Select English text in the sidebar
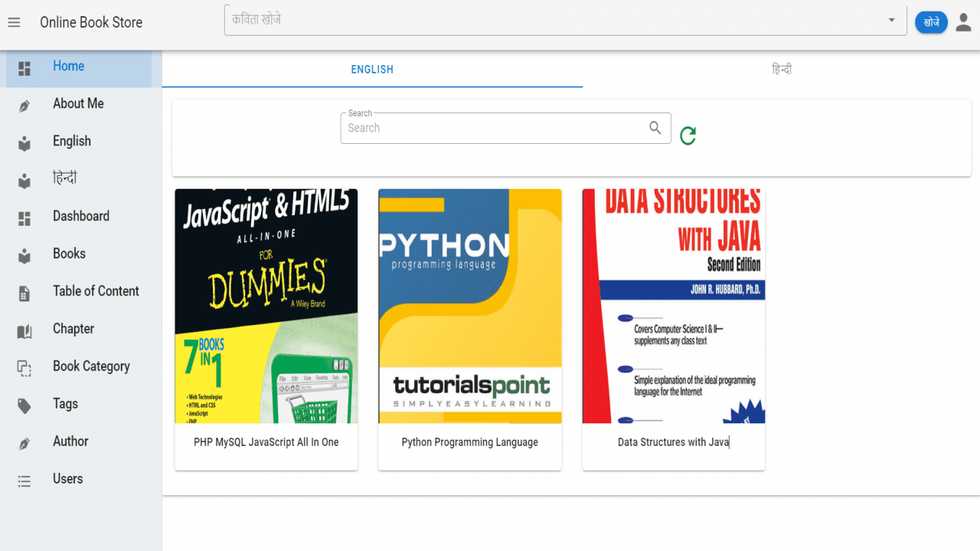The width and height of the screenshot is (980, 551). [72, 142]
